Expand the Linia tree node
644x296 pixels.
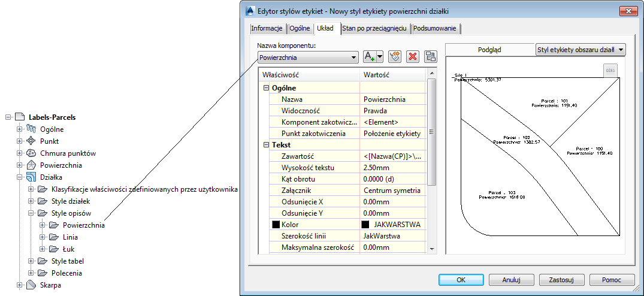click(x=43, y=237)
